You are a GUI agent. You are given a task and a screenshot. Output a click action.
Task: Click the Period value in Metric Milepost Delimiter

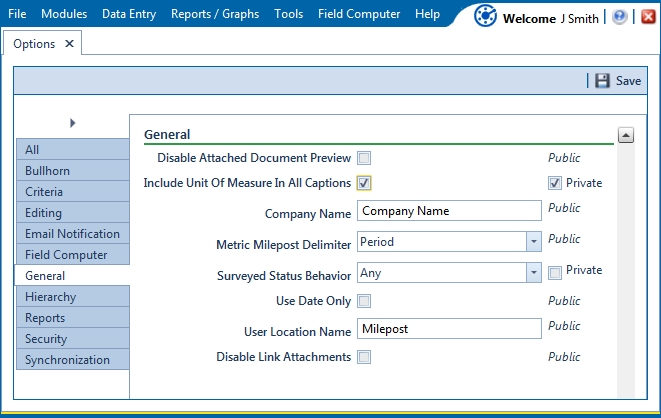377,242
